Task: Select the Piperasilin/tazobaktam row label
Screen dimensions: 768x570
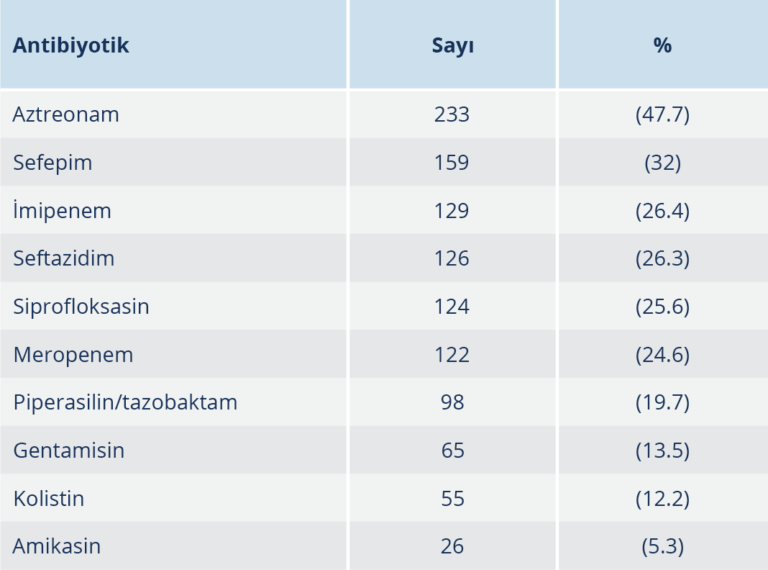Action: pyautogui.click(x=125, y=402)
